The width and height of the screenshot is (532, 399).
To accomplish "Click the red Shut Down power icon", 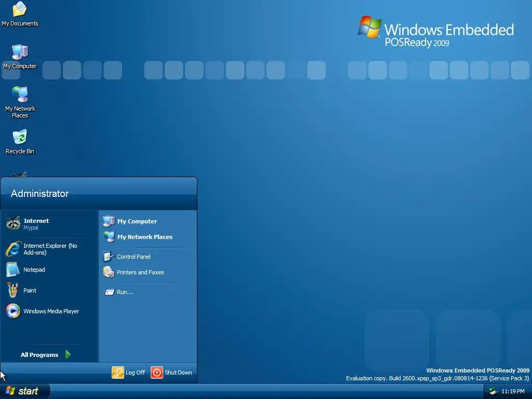I will click(157, 373).
